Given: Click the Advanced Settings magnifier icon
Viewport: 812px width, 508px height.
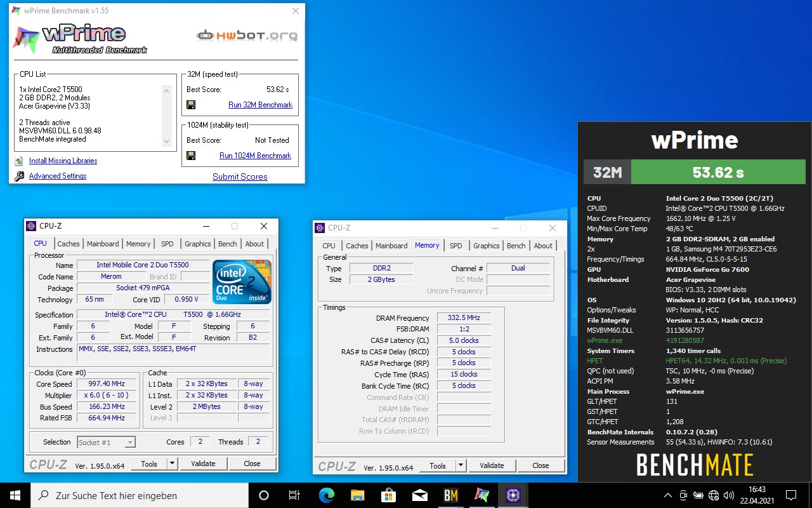Looking at the screenshot, I should 18,177.
